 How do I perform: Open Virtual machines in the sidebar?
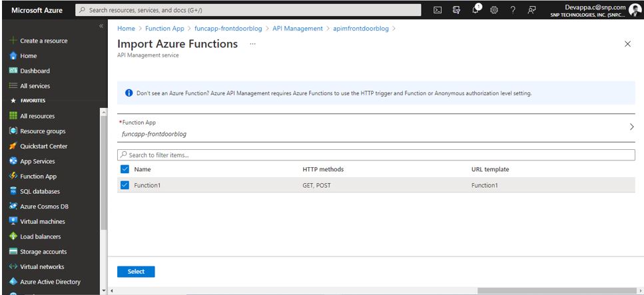click(x=43, y=222)
